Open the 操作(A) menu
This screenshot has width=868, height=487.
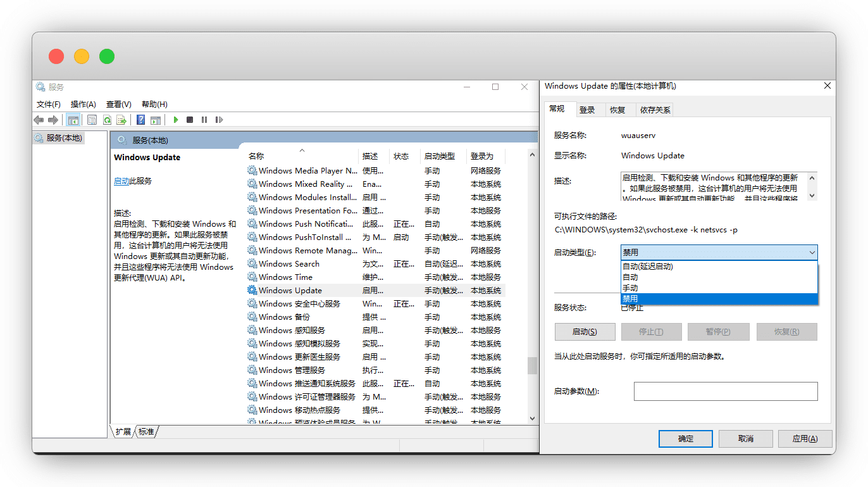(x=83, y=104)
